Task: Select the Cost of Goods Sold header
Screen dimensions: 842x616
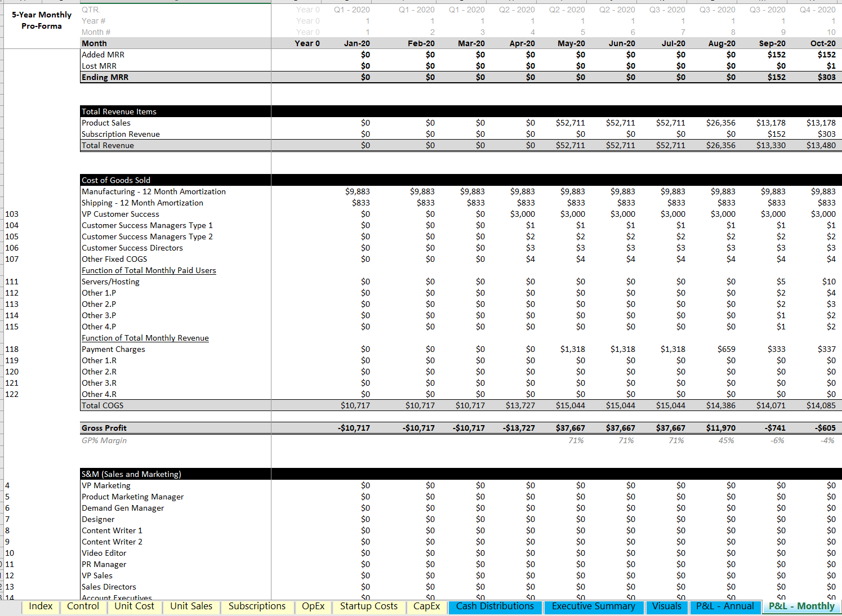Action: [116, 180]
